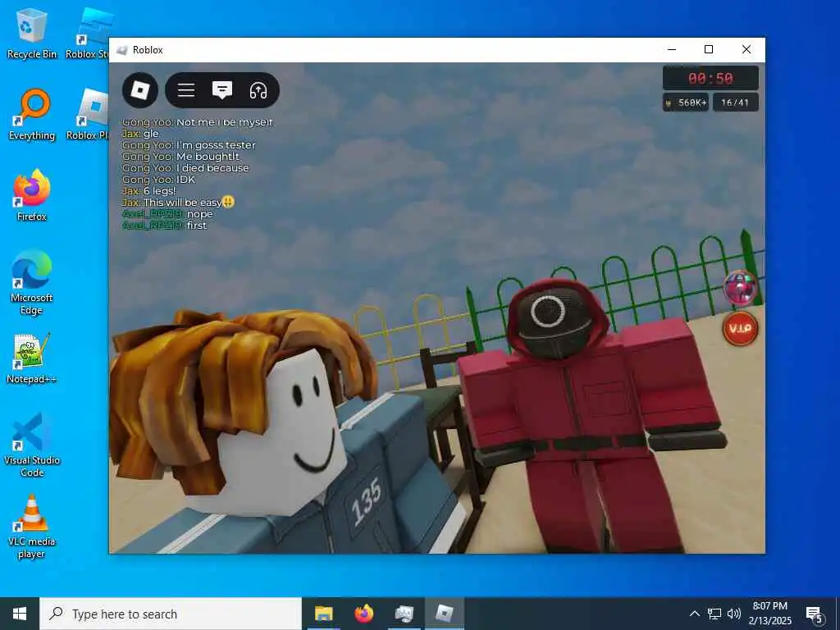Open the volume tray icon

[x=734, y=614]
